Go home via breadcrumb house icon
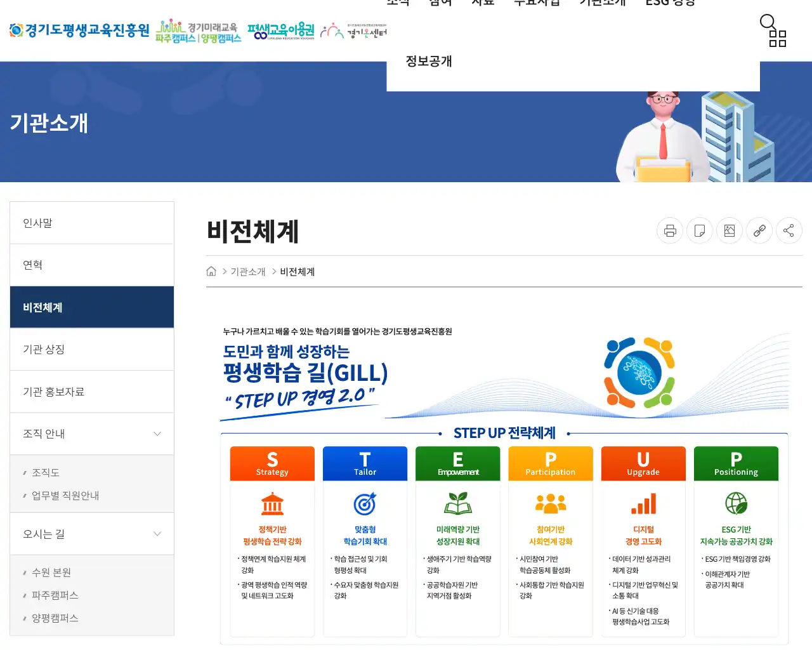Viewport: 812px width, 650px height. [x=211, y=271]
